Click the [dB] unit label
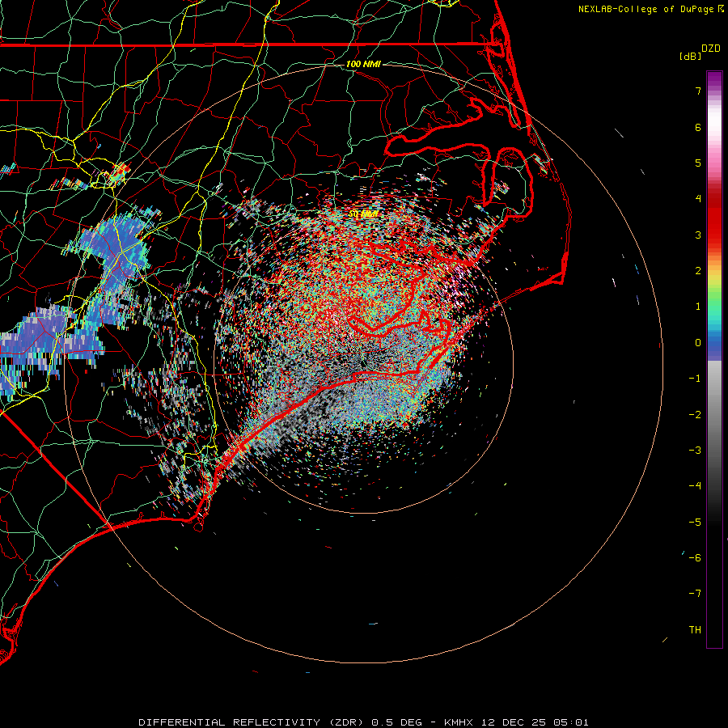728x728 pixels. click(x=690, y=56)
